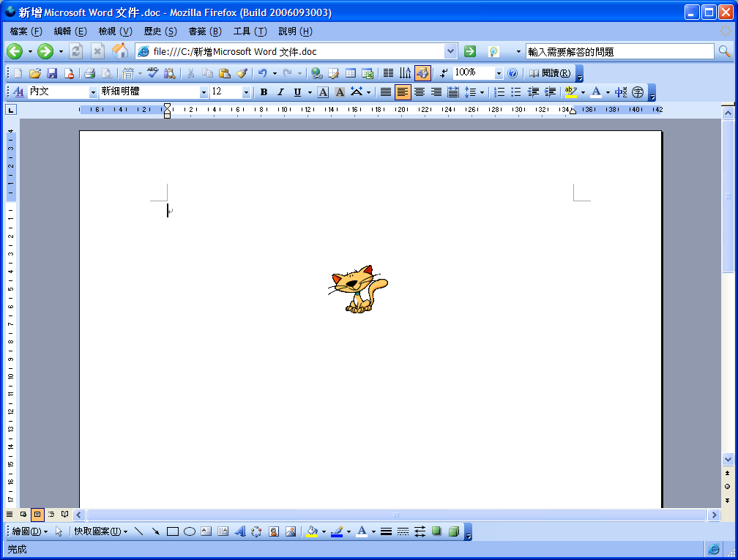
Task: Save the document with the floppy icon
Action: tap(52, 73)
